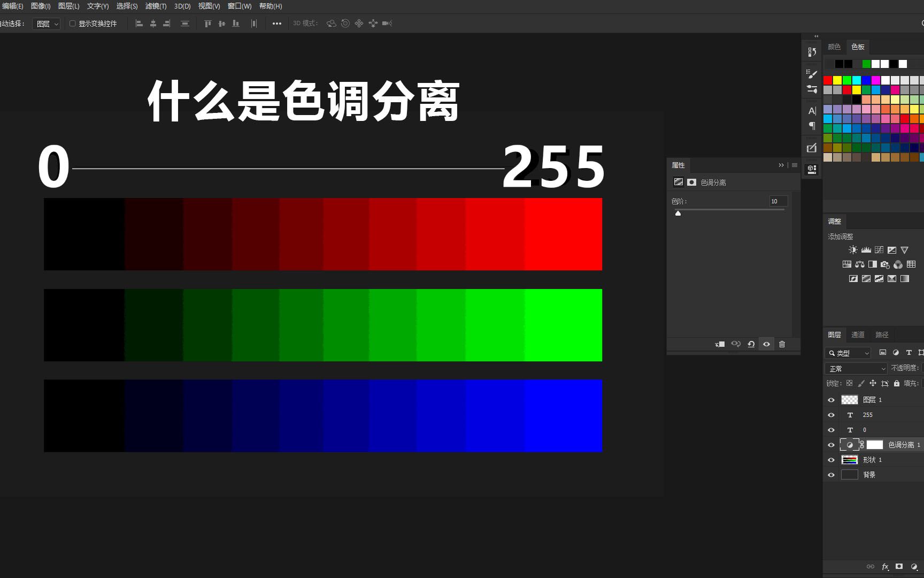This screenshot has height=578, width=924.
Task: Hide the 255 text layer
Action: [831, 415]
